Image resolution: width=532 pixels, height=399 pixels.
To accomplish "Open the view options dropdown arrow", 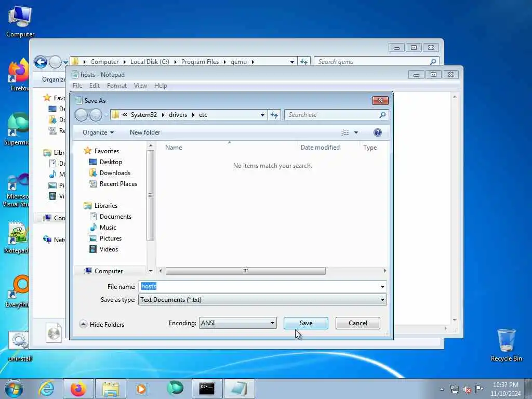I will [x=356, y=132].
